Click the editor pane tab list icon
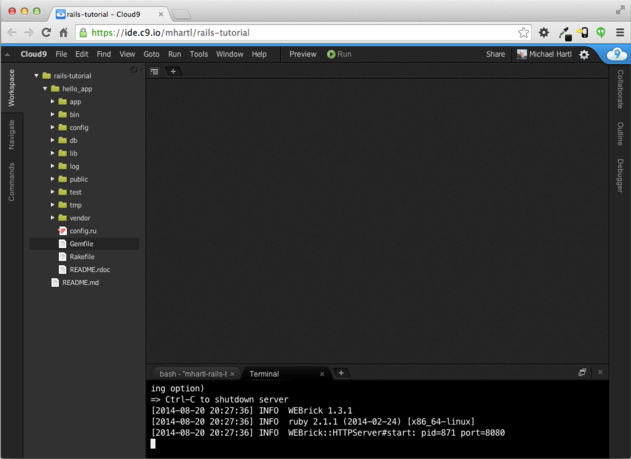 tap(155, 72)
